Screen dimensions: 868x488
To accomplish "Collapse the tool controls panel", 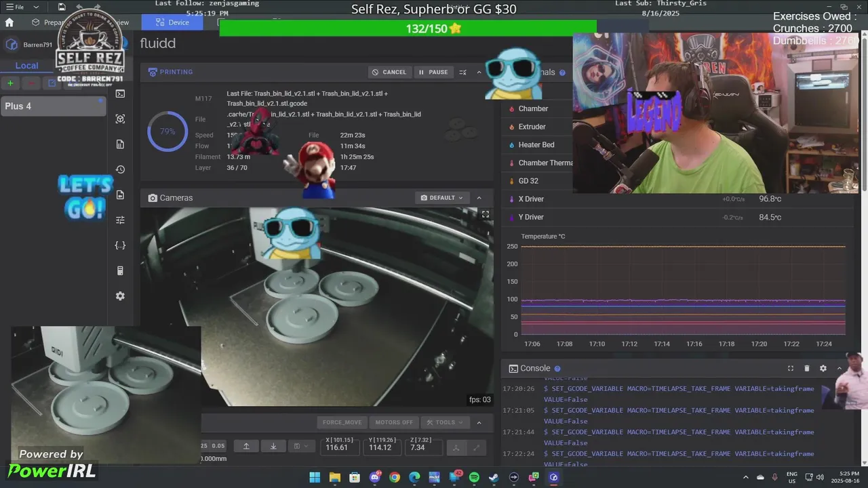I will 479,422.
